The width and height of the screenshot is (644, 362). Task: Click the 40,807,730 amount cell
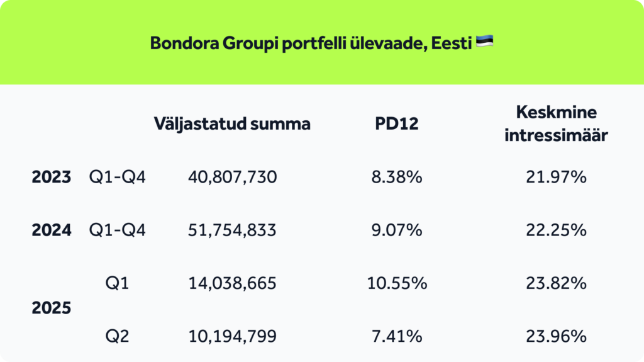pos(233,178)
